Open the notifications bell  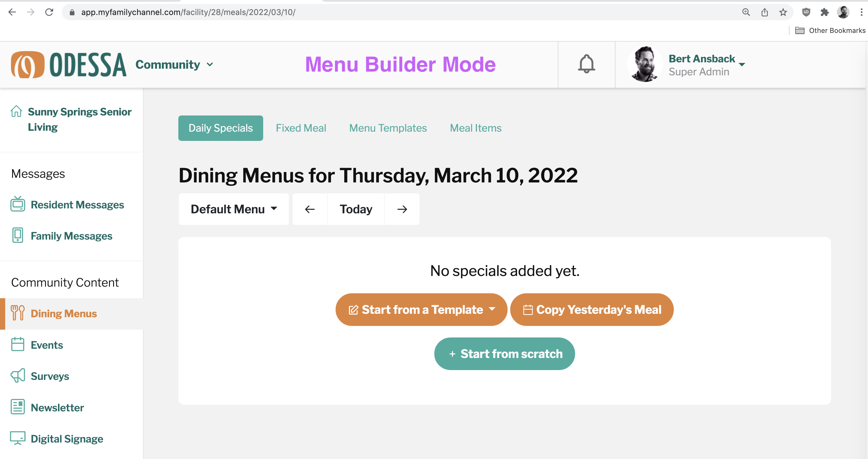point(586,64)
